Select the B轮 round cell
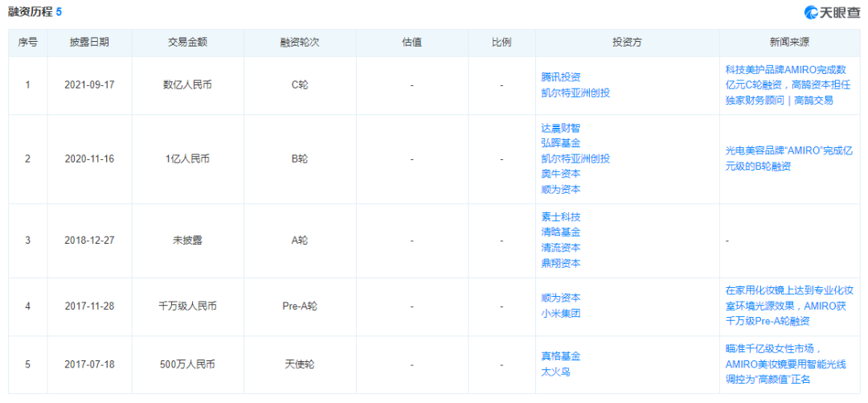The width and height of the screenshot is (868, 403). [300, 159]
